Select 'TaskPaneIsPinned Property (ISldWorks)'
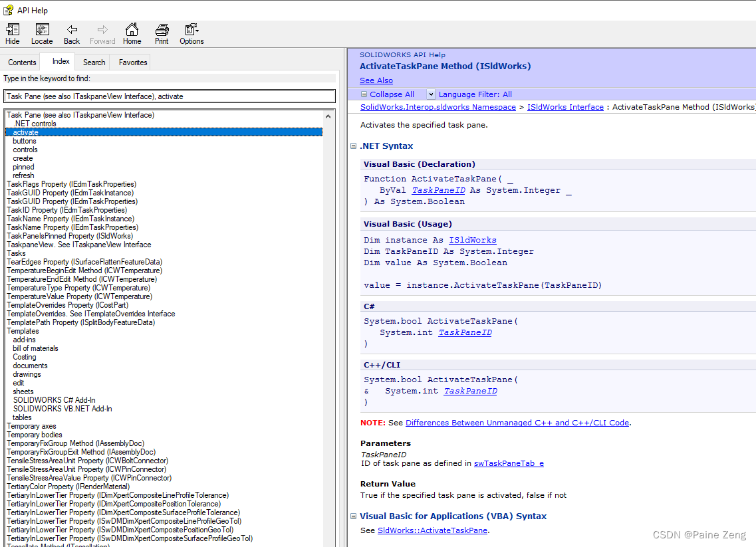Image resolution: width=756 pixels, height=547 pixels. tap(70, 236)
